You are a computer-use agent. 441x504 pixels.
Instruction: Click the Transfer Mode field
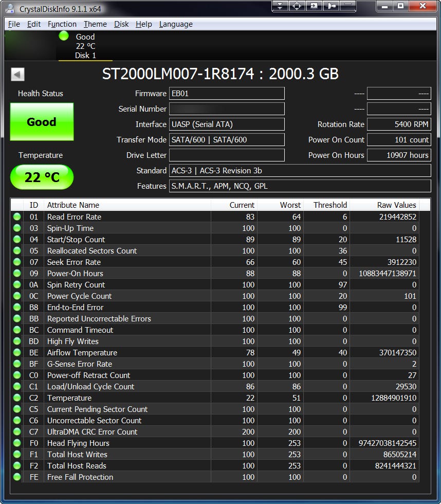pyautogui.click(x=227, y=140)
